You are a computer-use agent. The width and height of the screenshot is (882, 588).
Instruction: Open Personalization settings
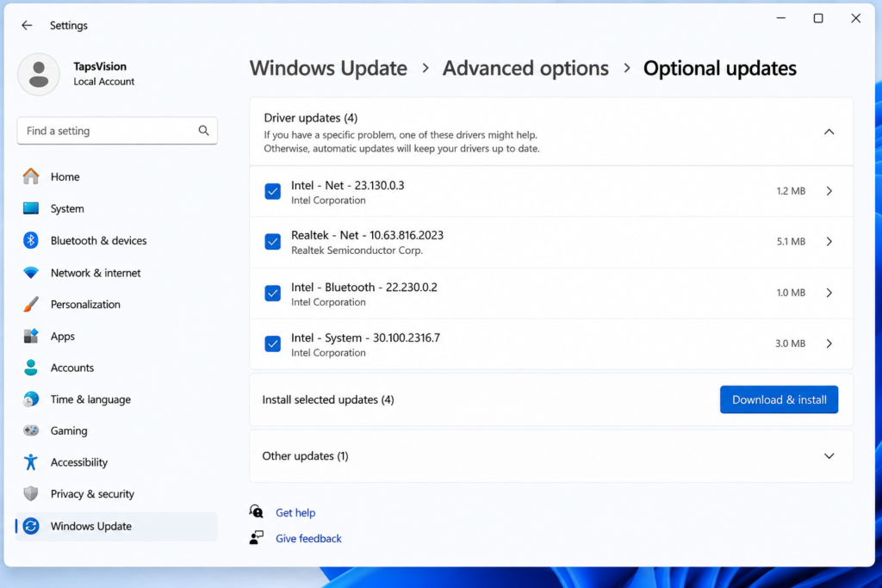click(117, 304)
